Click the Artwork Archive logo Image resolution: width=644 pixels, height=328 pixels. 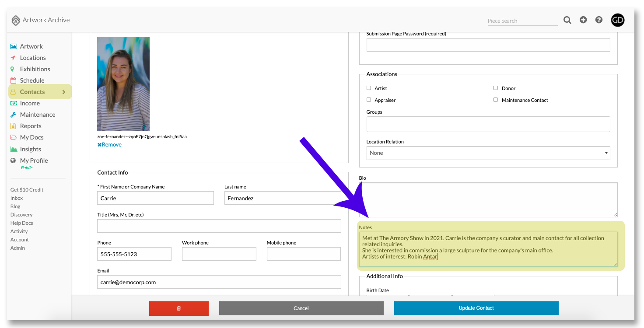tap(41, 20)
